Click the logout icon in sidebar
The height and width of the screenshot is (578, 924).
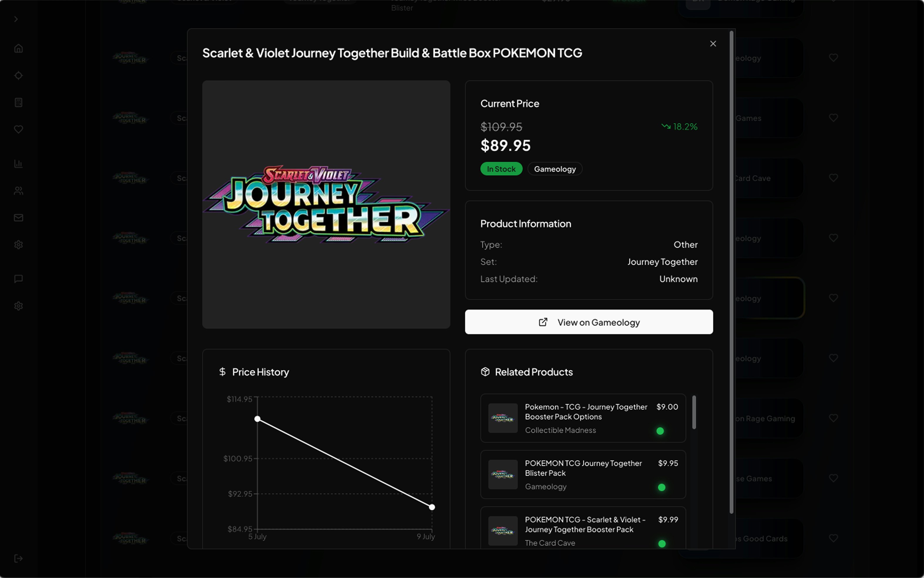(x=18, y=559)
